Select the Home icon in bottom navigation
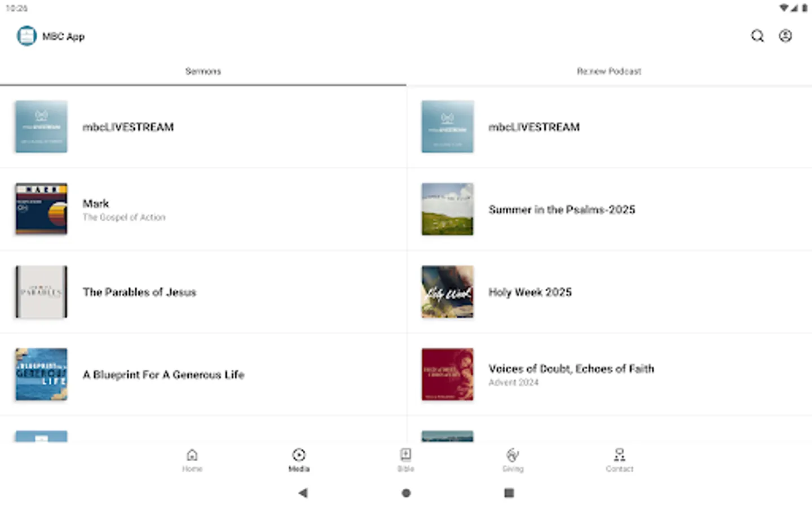Viewport: 812px width, 508px height. (x=192, y=459)
